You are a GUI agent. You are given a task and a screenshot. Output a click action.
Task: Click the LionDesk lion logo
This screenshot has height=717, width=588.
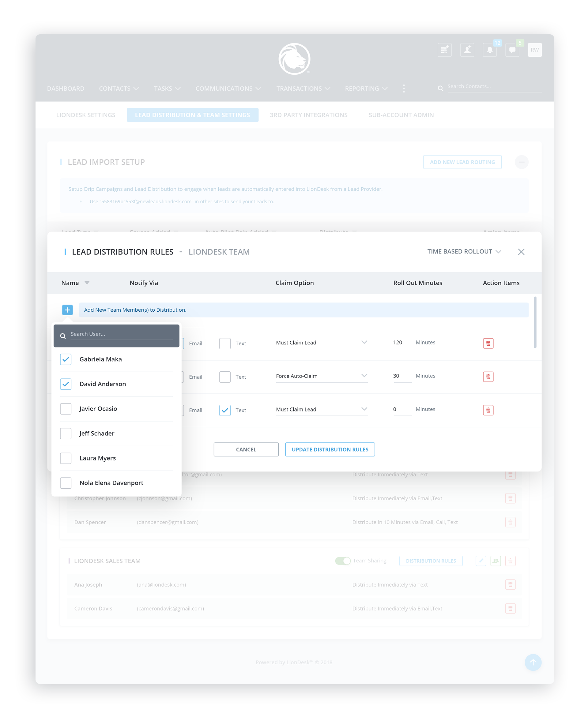pos(294,58)
